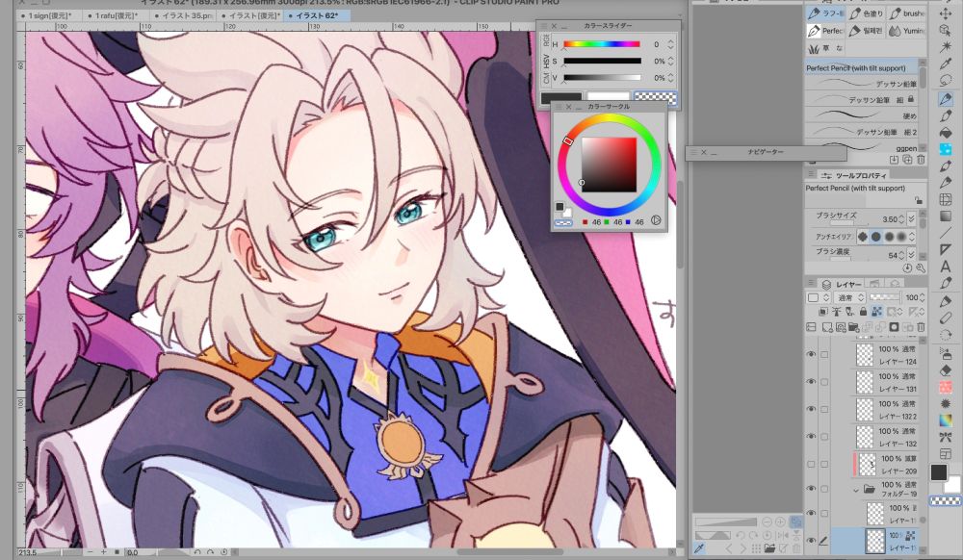Switch to the イラスト 35 document tab

click(x=183, y=15)
